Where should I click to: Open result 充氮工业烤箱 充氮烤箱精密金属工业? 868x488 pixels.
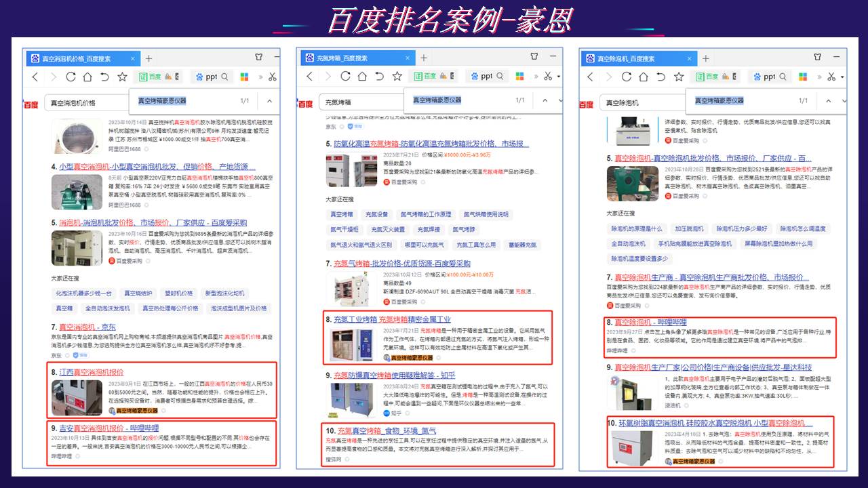point(392,319)
